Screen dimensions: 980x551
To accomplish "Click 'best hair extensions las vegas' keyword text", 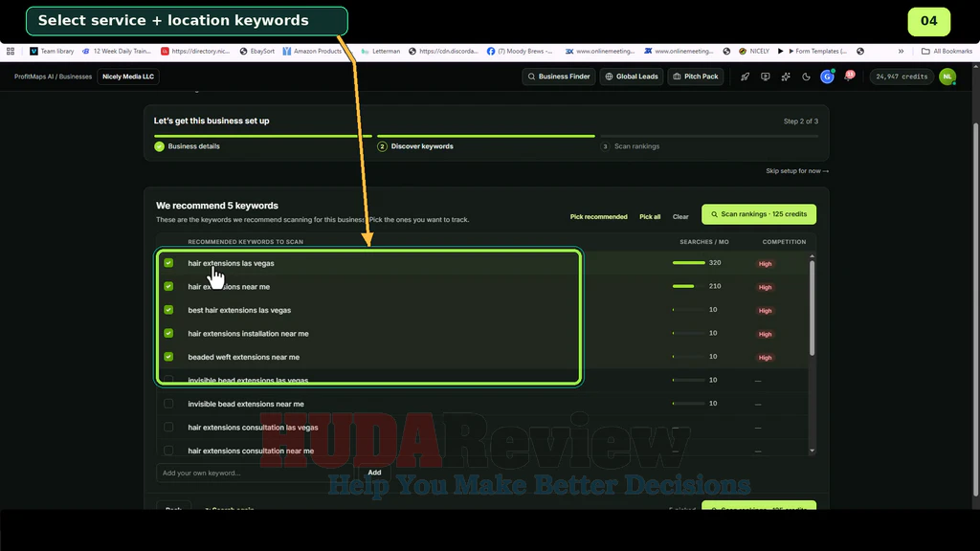I will (239, 310).
